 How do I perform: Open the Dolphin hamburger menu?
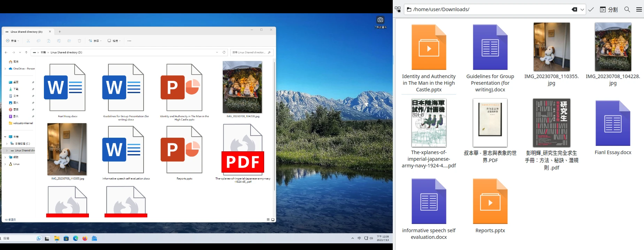(x=639, y=9)
